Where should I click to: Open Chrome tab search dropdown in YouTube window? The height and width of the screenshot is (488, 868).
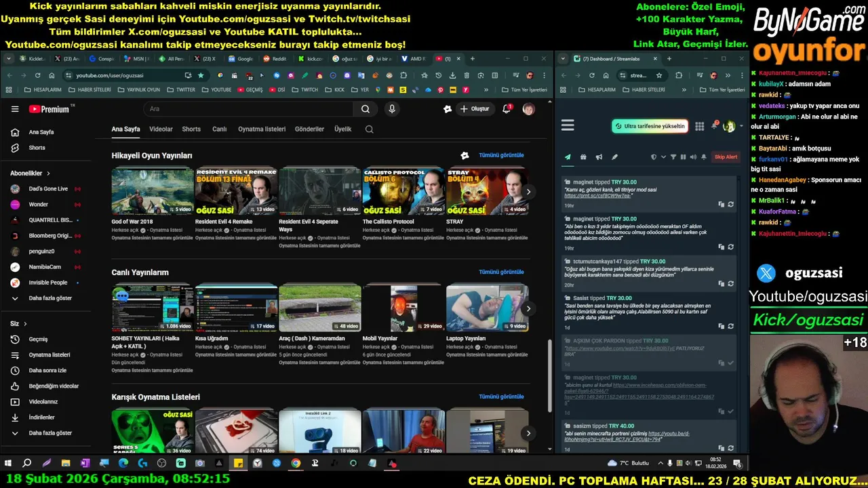(9, 59)
